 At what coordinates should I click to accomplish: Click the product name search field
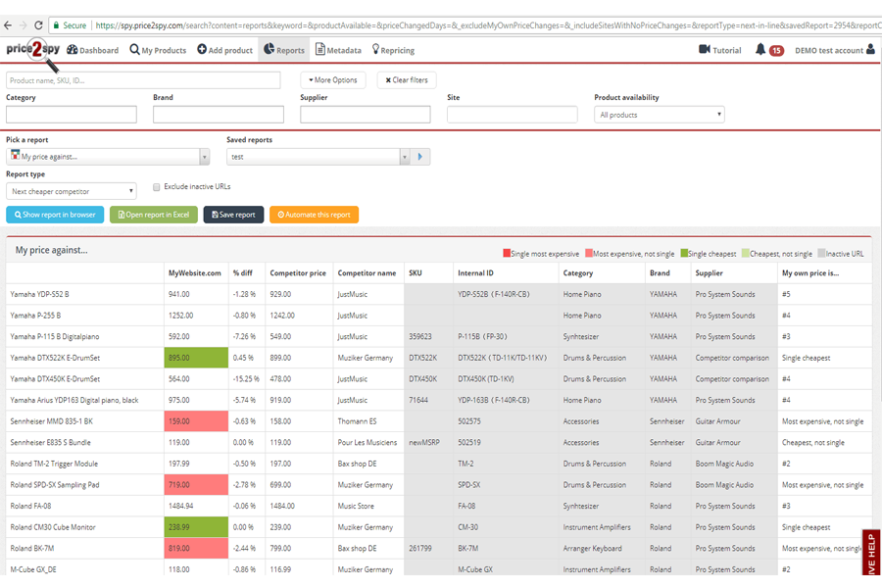coord(143,80)
